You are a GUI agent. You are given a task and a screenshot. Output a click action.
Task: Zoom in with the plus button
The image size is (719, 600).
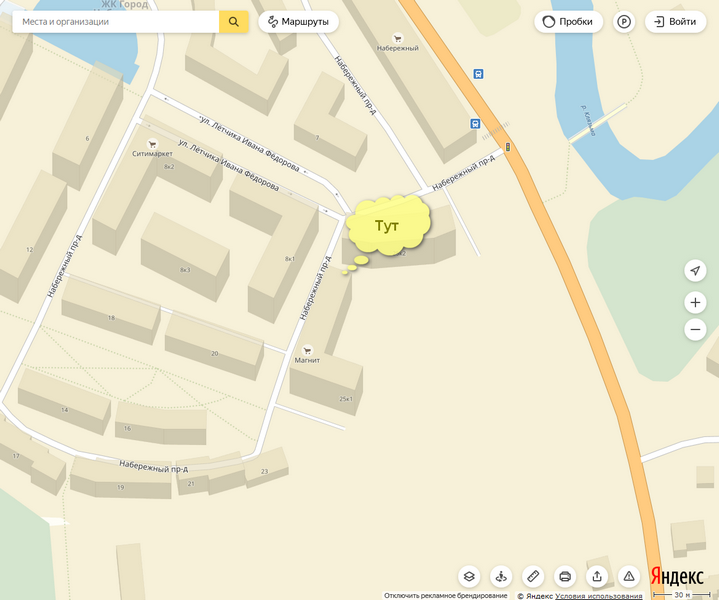[695, 303]
